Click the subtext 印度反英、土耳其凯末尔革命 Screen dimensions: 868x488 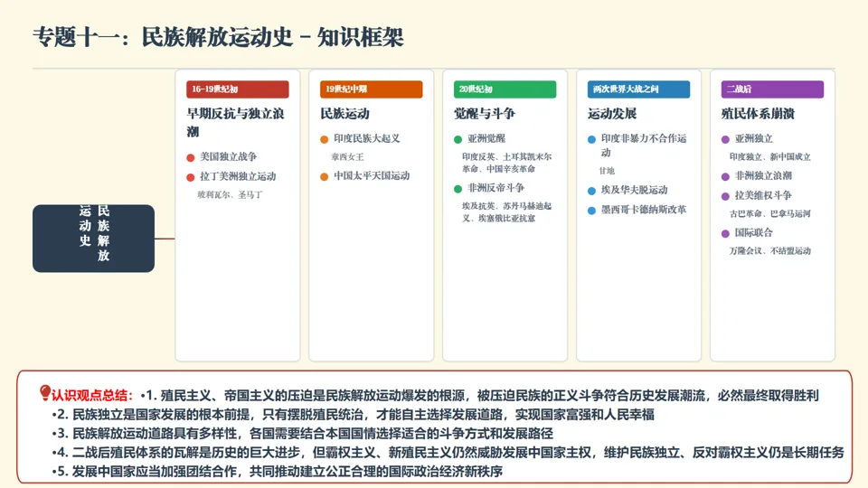(x=506, y=163)
